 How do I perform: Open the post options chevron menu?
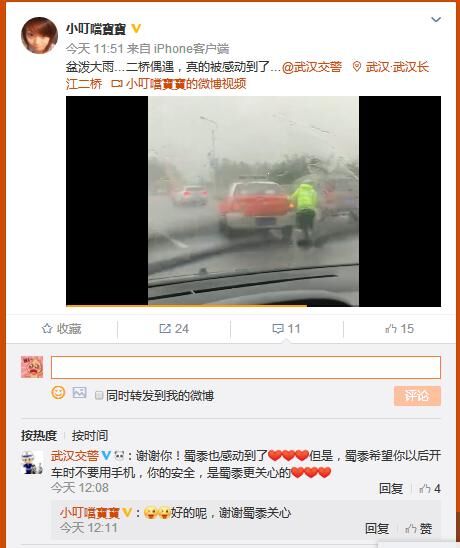[x=436, y=20]
